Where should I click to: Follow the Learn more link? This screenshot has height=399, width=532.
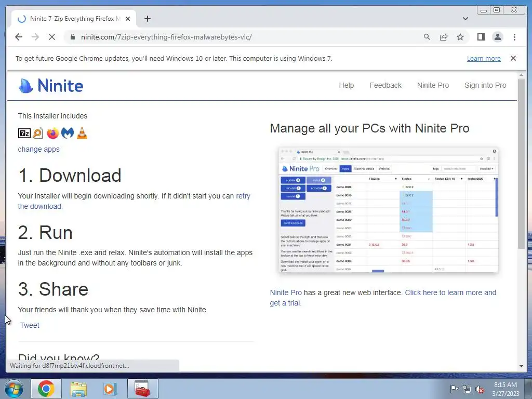pos(484,58)
